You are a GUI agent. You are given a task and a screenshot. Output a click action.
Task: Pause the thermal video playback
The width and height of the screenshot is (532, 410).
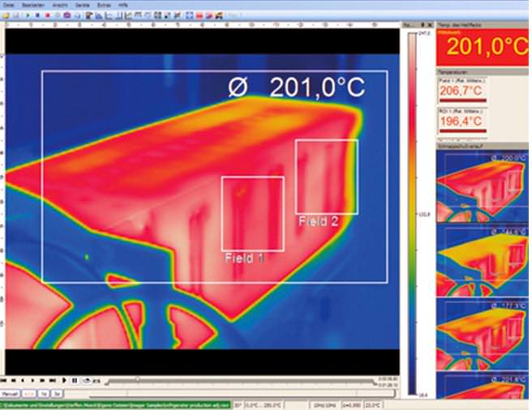(x=75, y=381)
